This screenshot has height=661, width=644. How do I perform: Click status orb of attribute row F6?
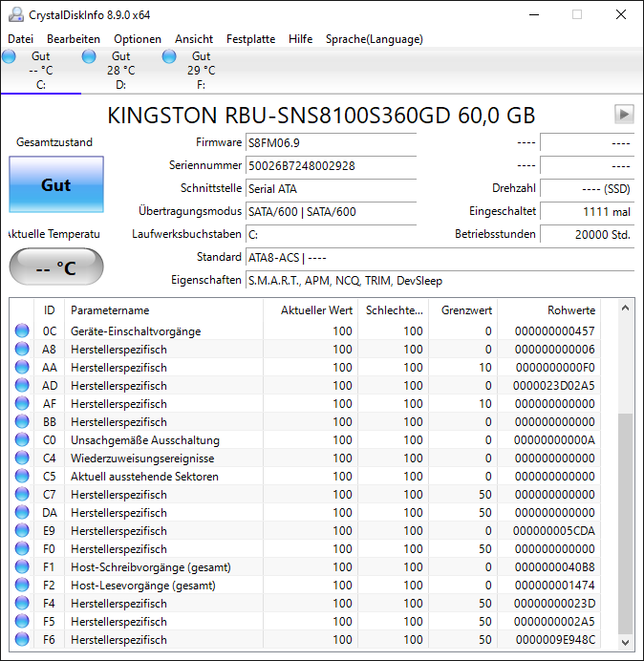click(x=22, y=639)
